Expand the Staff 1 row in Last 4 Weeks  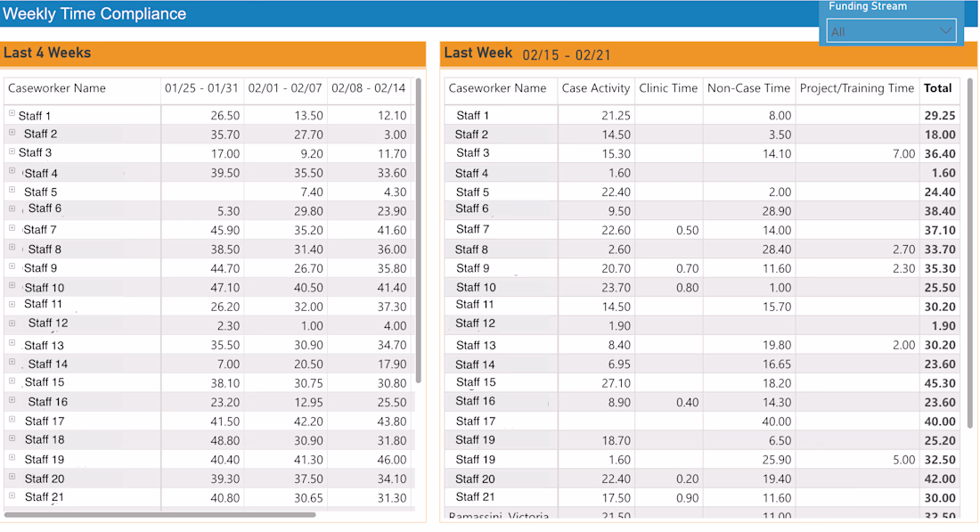pyautogui.click(x=12, y=113)
